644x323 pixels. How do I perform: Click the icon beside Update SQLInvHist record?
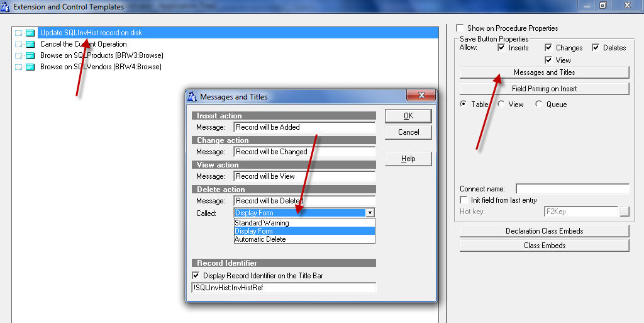point(30,33)
